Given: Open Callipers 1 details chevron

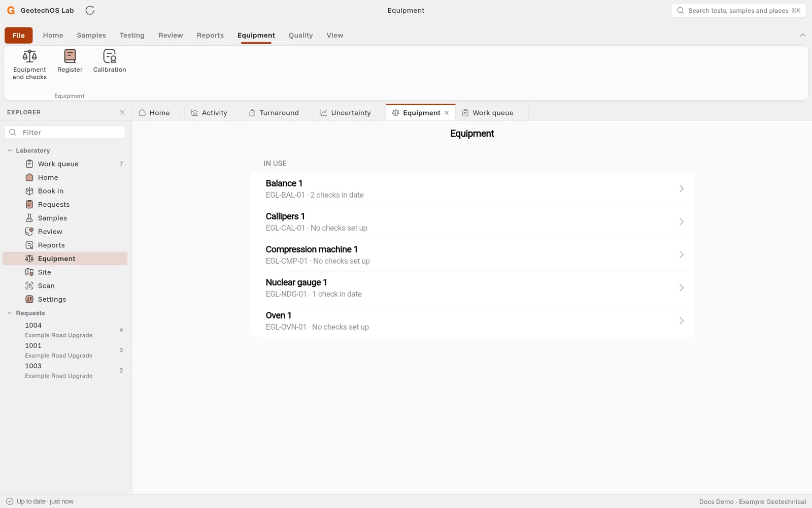Looking at the screenshot, I should pos(682,221).
